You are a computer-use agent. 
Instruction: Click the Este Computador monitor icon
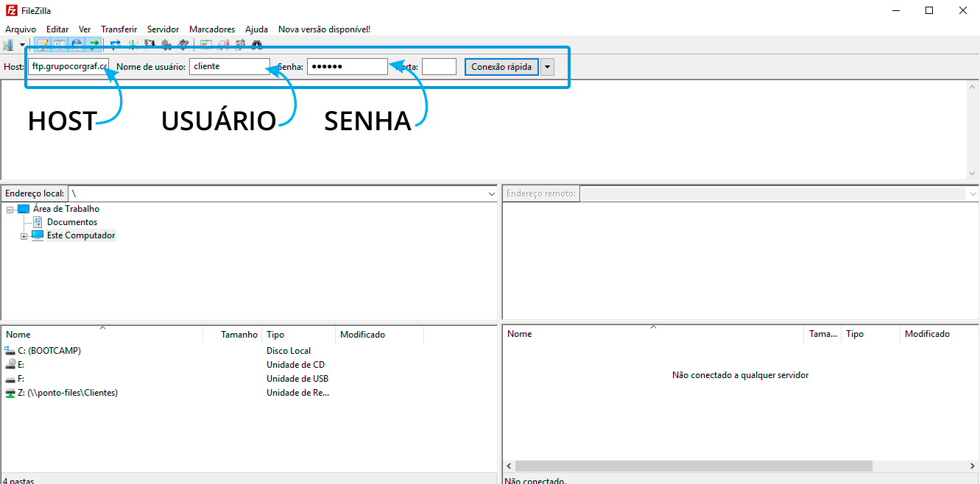tap(38, 235)
